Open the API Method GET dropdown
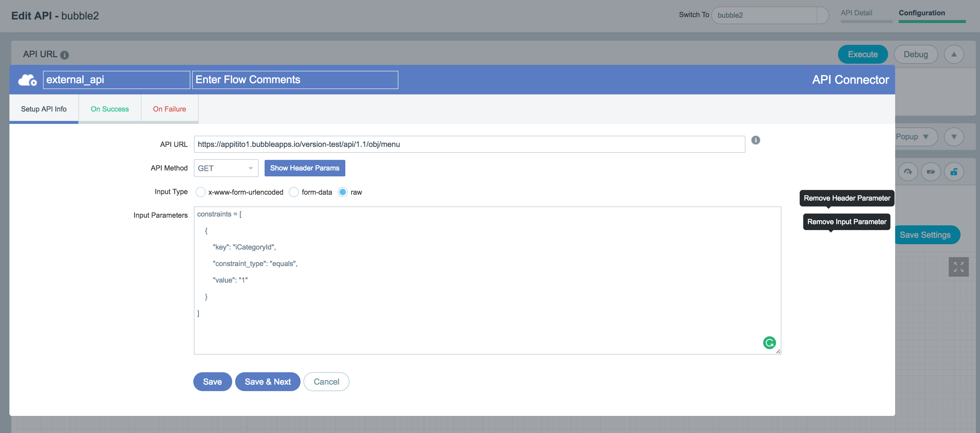The width and height of the screenshot is (980, 433). pos(226,168)
